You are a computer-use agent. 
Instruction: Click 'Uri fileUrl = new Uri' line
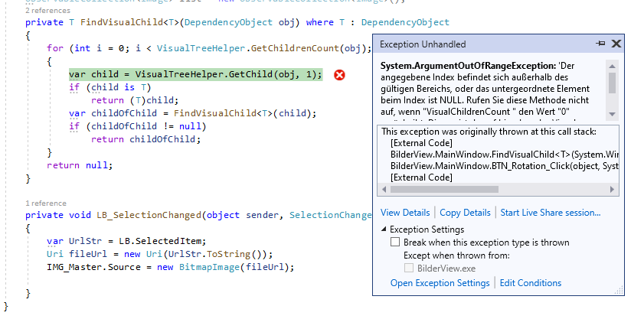pyautogui.click(x=159, y=254)
